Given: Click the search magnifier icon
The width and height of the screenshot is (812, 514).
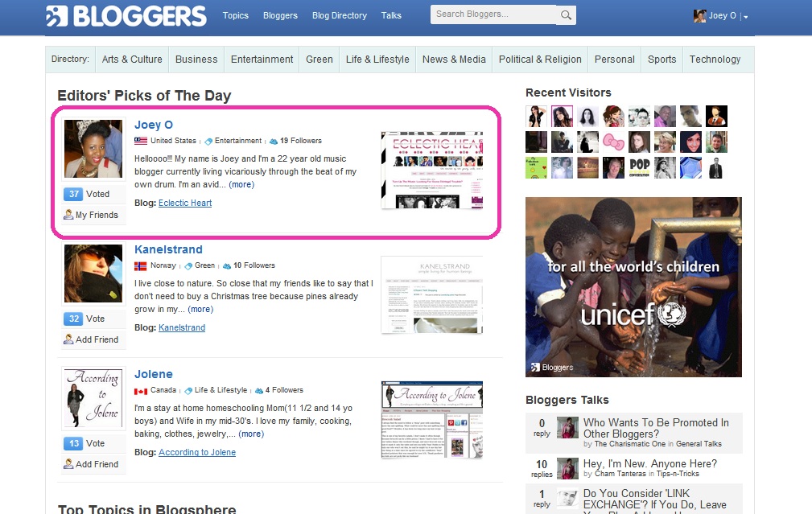Looking at the screenshot, I should coord(566,15).
